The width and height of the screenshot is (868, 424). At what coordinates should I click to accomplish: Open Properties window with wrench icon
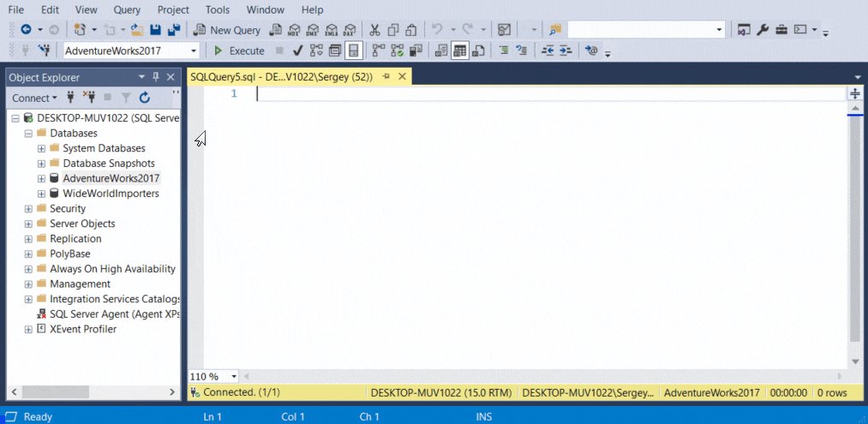pos(763,30)
